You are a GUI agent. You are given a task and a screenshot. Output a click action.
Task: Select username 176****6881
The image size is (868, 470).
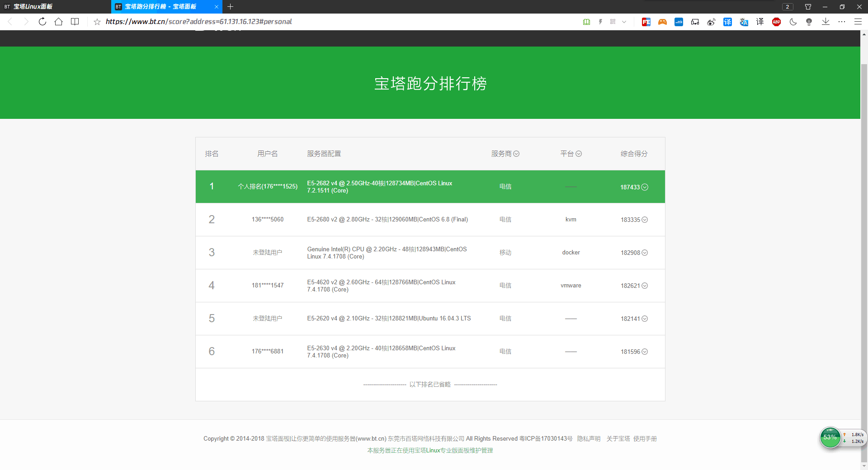(268, 351)
